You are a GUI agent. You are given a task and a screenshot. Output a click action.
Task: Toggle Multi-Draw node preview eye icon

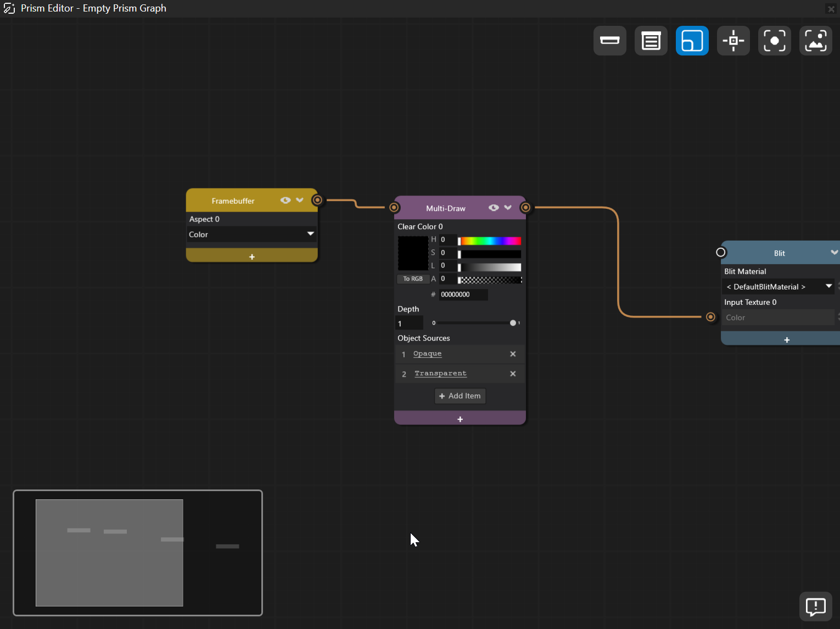tap(494, 208)
